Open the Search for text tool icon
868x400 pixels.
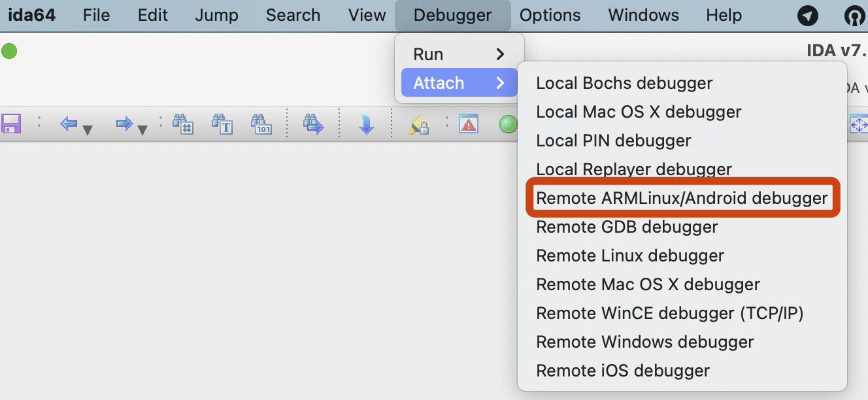223,124
